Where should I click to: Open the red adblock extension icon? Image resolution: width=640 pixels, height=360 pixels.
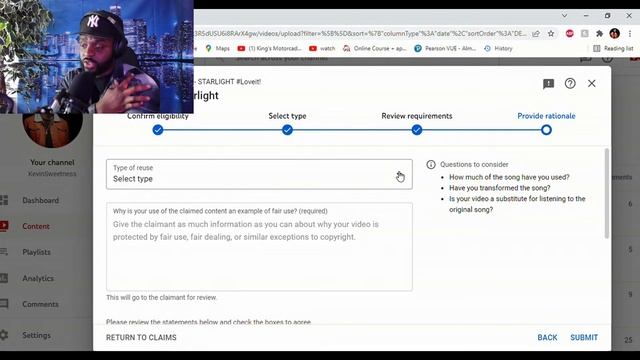569,33
